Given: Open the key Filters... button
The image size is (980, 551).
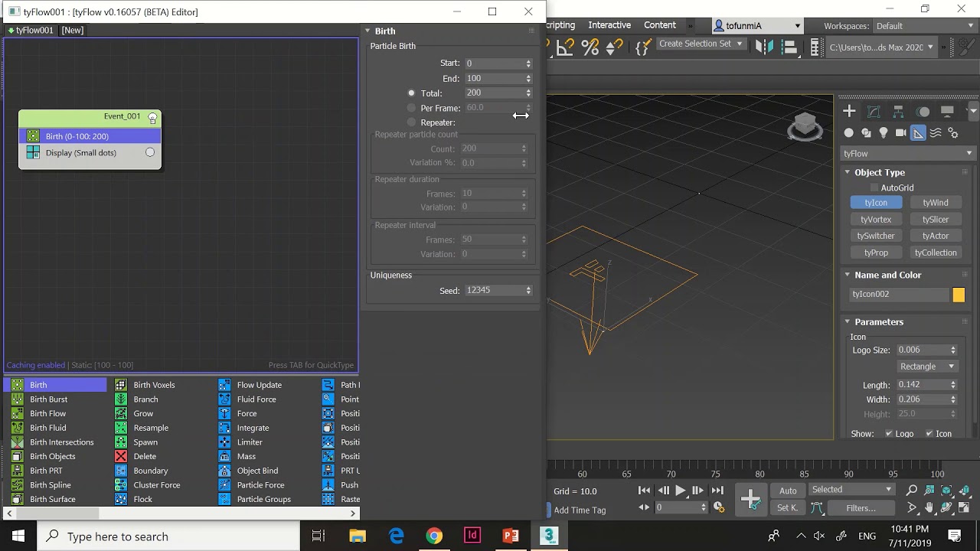Looking at the screenshot, I should point(861,508).
